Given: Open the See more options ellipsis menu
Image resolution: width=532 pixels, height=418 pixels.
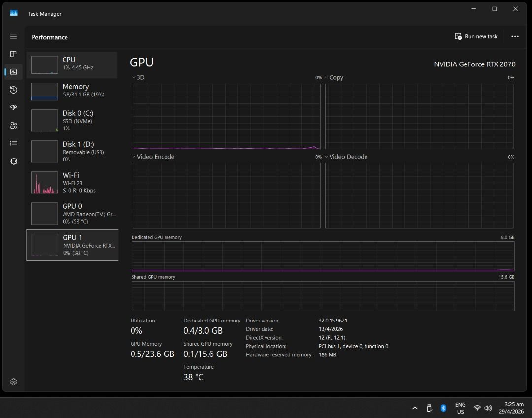Looking at the screenshot, I should tap(515, 36).
